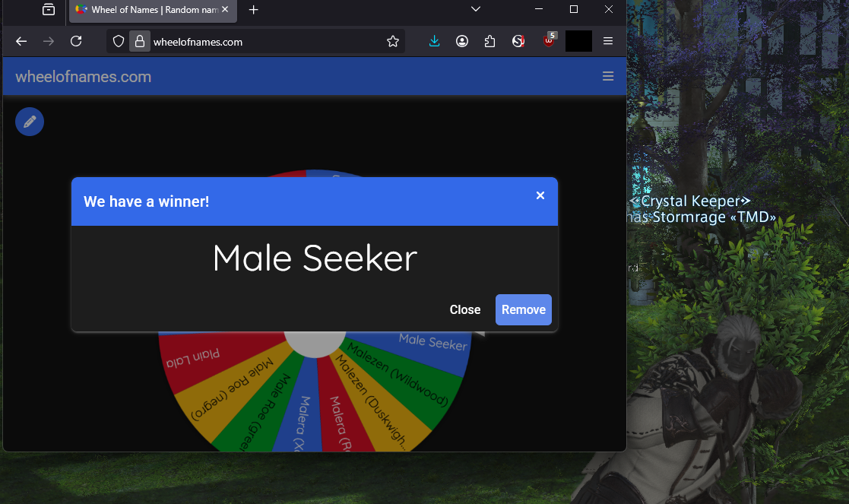Maximize the Firefox window
This screenshot has width=849, height=504.
coord(574,9)
